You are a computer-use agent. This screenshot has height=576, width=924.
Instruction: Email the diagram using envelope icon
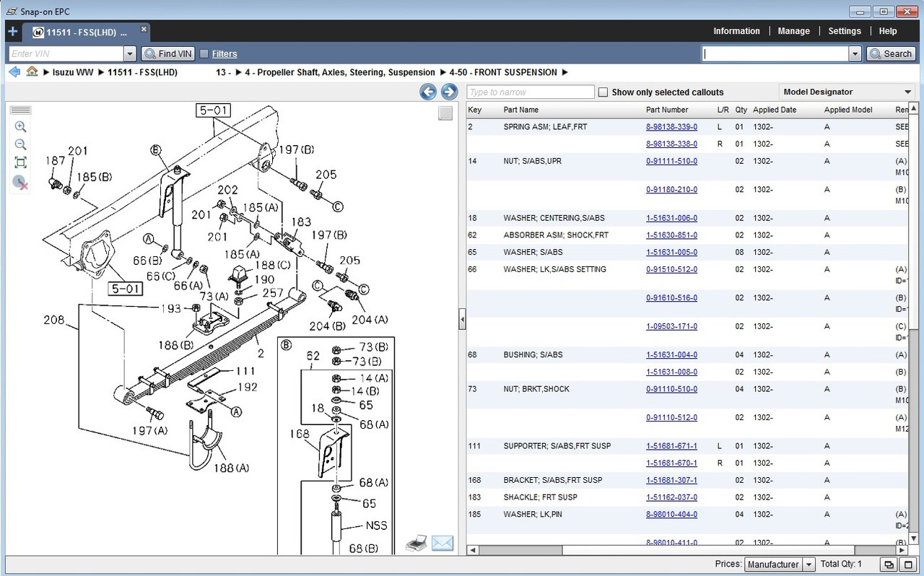[x=442, y=544]
